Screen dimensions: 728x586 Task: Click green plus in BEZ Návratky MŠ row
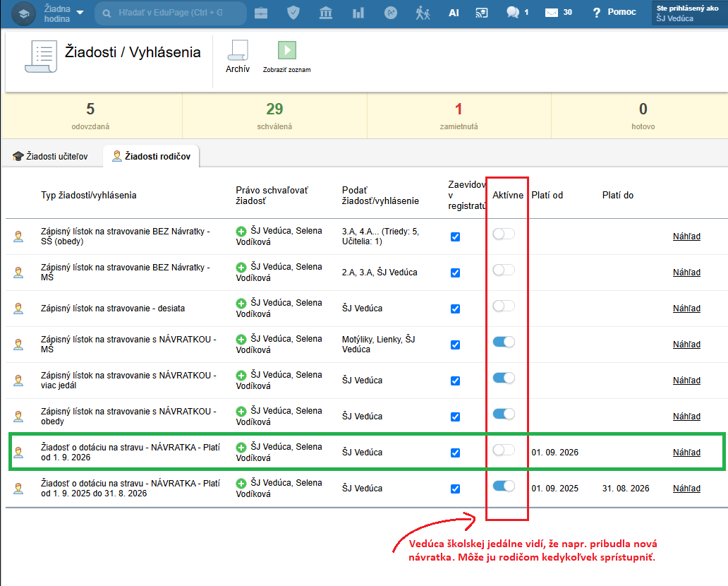(241, 268)
